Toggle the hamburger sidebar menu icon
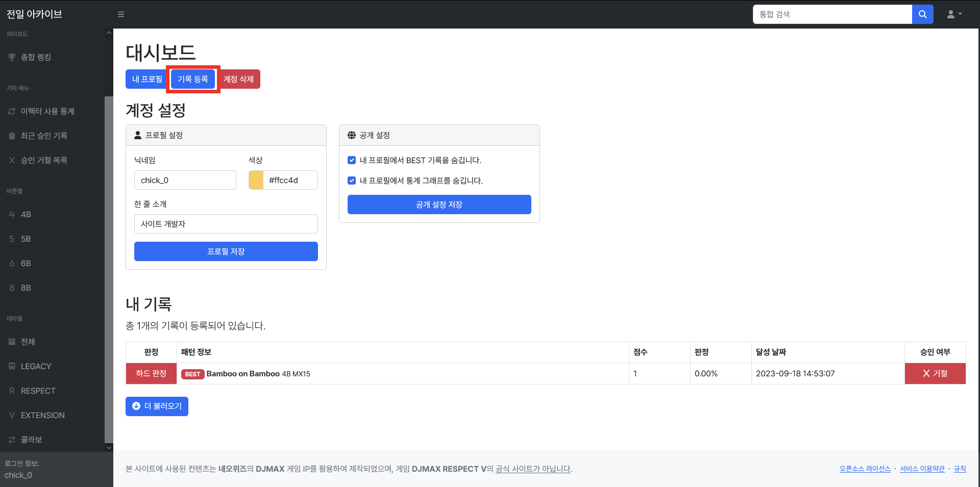This screenshot has width=980, height=487. pyautogui.click(x=121, y=14)
